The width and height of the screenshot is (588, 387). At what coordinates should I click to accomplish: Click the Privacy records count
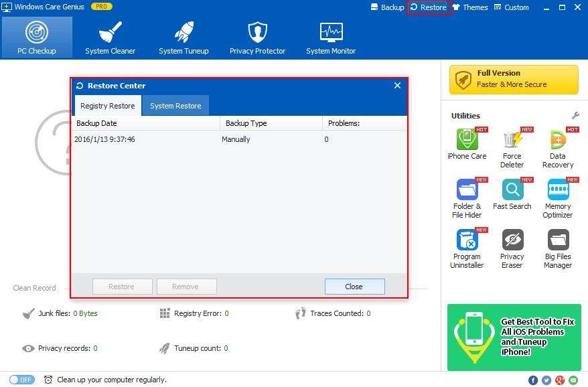click(x=95, y=348)
